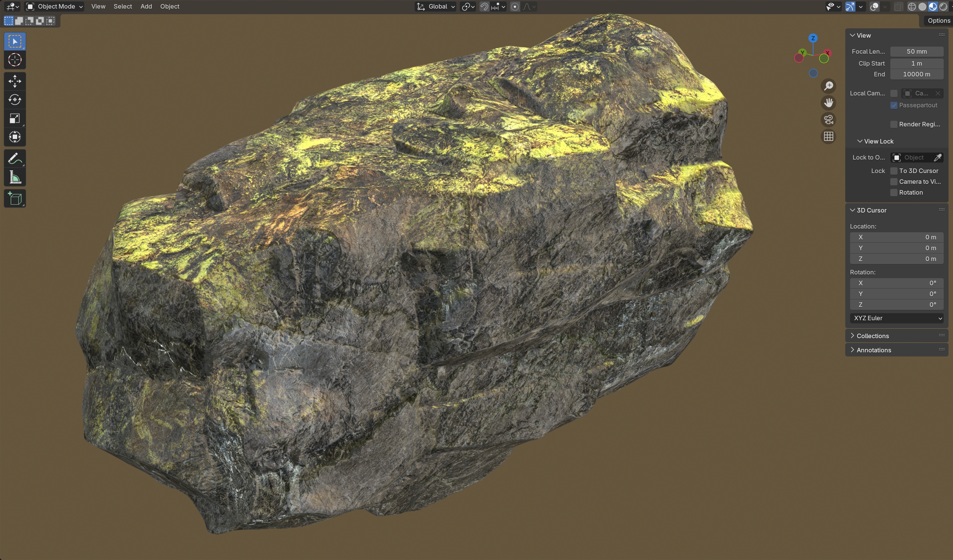Choose the Annotate pencil tool

pyautogui.click(x=15, y=158)
